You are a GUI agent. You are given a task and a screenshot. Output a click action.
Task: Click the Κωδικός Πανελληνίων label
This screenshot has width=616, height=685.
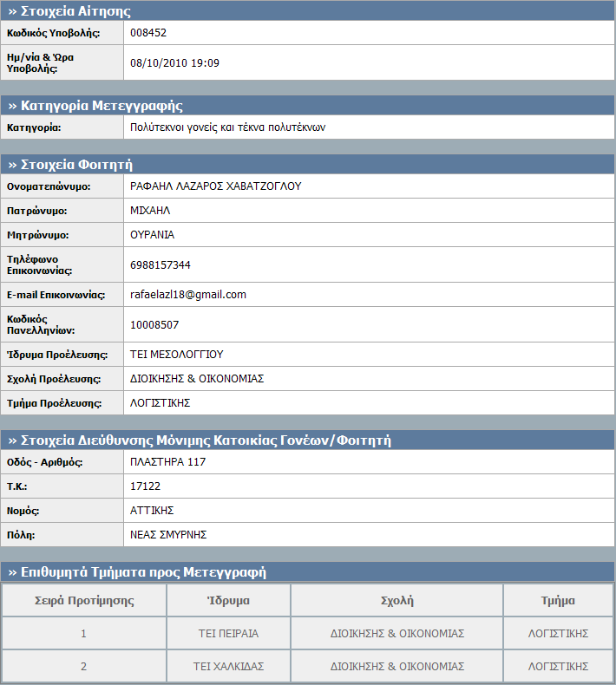41,324
